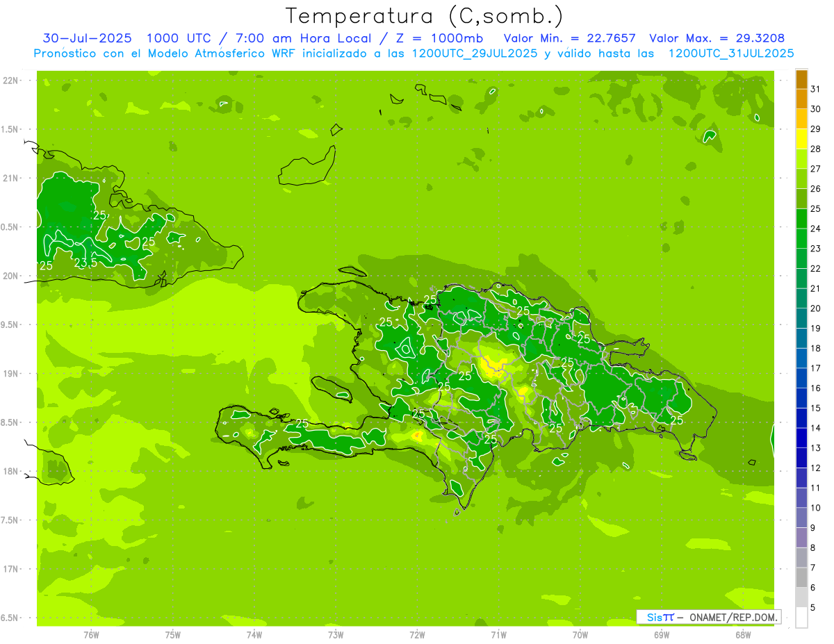This screenshot has width=834, height=644.
Task: Click the "8.5N" latitude axis label
Action: click(x=10, y=422)
